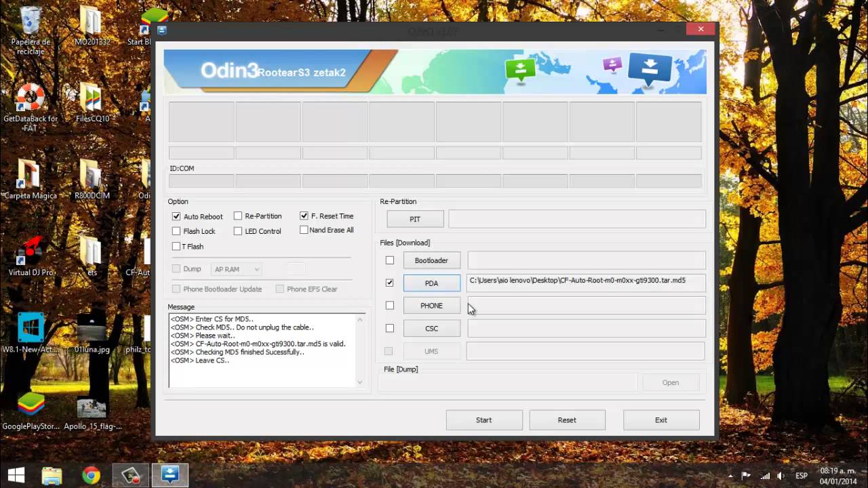868x488 pixels.
Task: Click 'Checking MD5 finished Sucessfully' log line
Action: coord(237,352)
